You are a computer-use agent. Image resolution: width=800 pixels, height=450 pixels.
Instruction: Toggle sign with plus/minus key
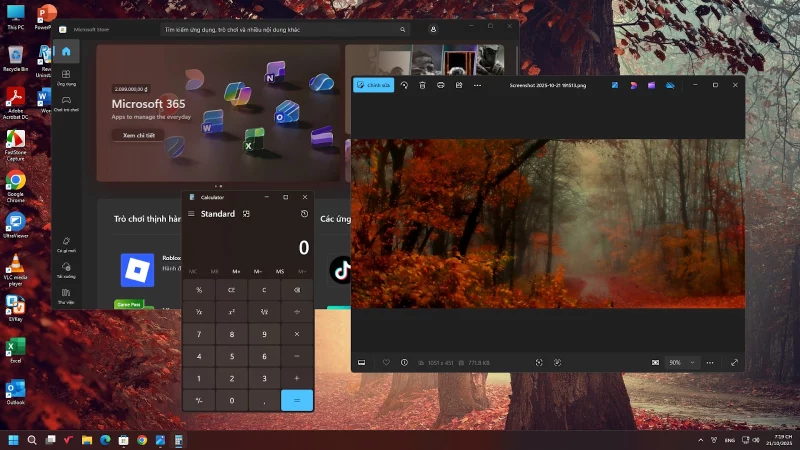pos(198,400)
